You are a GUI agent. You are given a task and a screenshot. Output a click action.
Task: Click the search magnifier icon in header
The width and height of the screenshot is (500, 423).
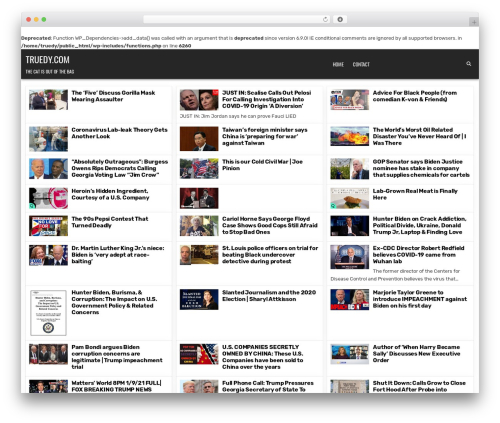click(468, 64)
